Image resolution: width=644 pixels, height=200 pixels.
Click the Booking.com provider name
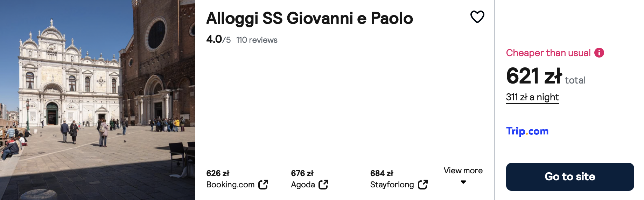[230, 185]
